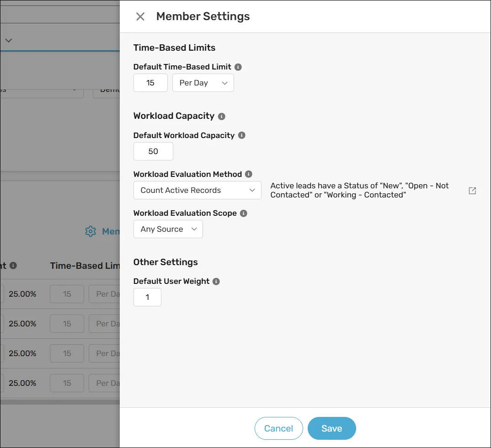Click last row Per Day dropdown in background
The height and width of the screenshot is (448, 491).
[x=104, y=383]
